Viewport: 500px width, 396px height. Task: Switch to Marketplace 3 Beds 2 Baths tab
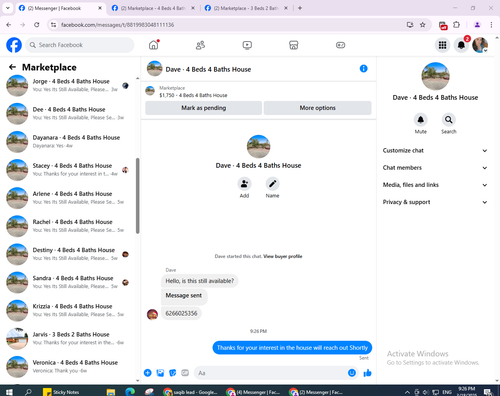click(x=247, y=8)
